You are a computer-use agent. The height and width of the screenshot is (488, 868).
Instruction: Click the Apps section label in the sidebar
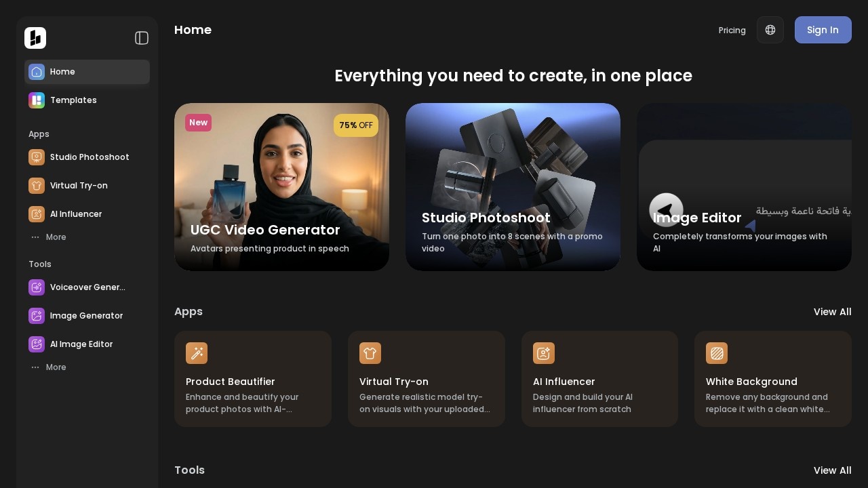tap(39, 134)
